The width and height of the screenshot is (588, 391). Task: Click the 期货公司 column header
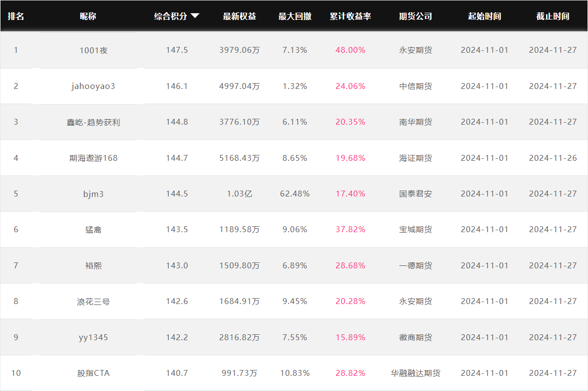point(416,16)
